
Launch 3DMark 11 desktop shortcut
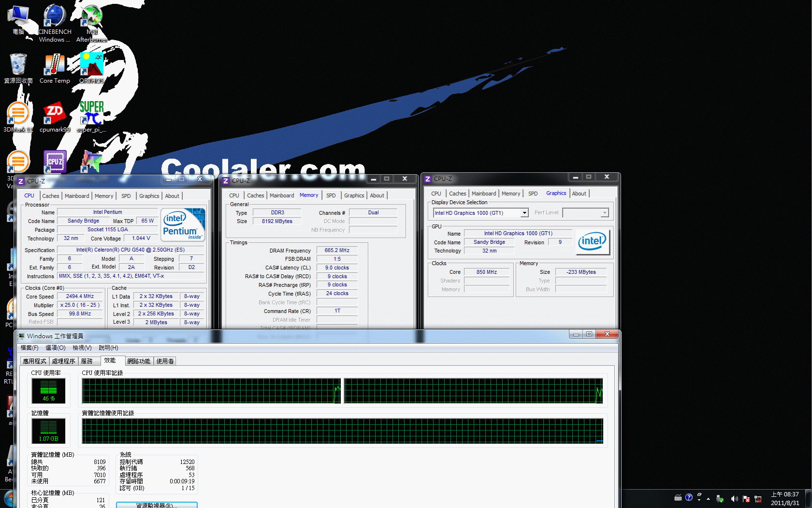click(18, 117)
